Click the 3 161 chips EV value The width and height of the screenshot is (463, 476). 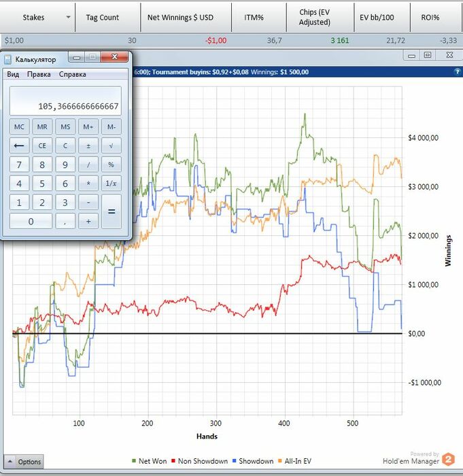(x=340, y=40)
